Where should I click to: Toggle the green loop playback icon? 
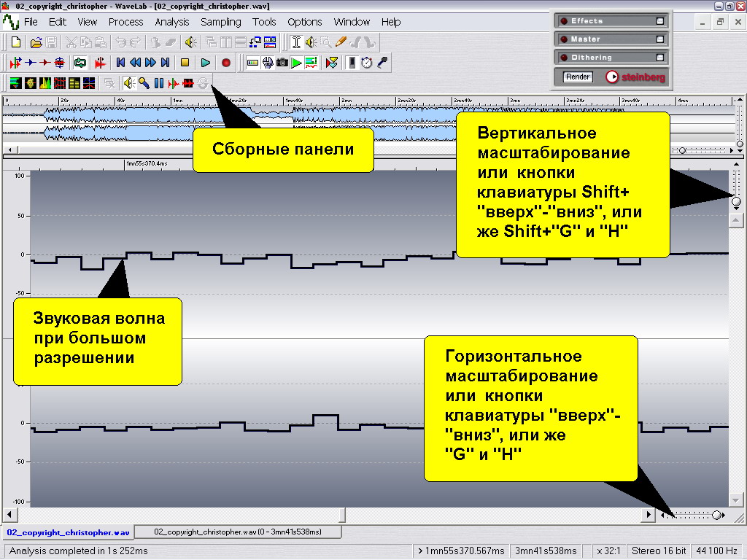(x=80, y=63)
